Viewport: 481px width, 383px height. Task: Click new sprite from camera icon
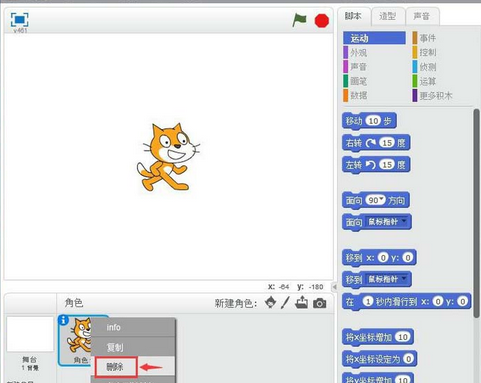[320, 303]
